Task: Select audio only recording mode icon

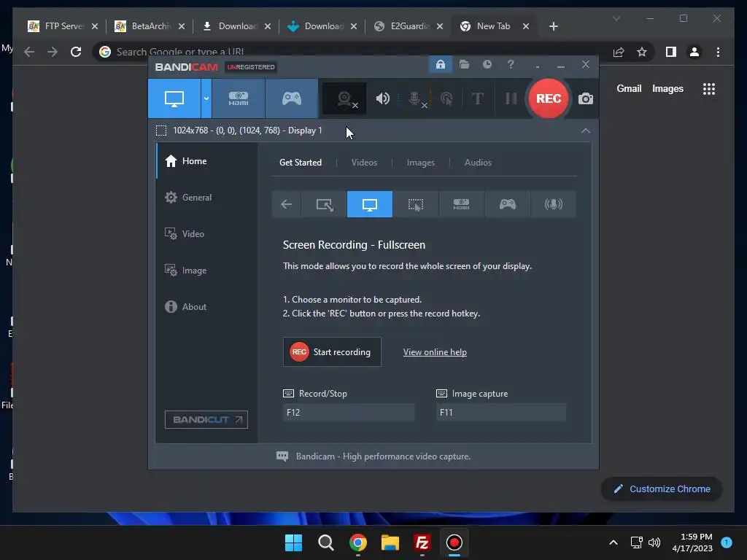Action: [x=553, y=204]
